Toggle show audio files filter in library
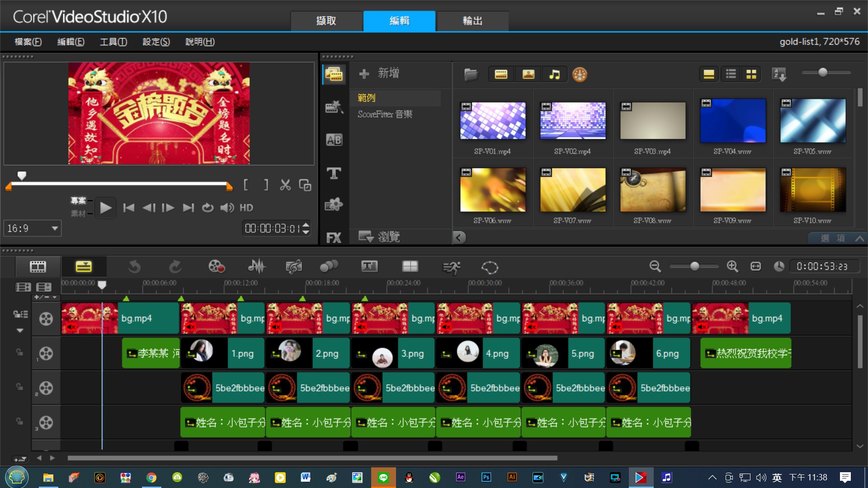868x488 pixels. point(554,75)
